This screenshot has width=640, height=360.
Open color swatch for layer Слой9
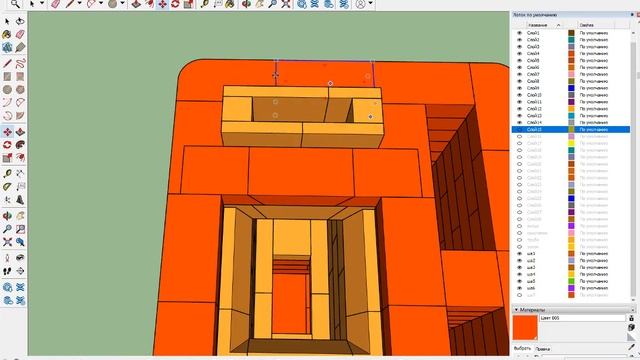pos(571,88)
